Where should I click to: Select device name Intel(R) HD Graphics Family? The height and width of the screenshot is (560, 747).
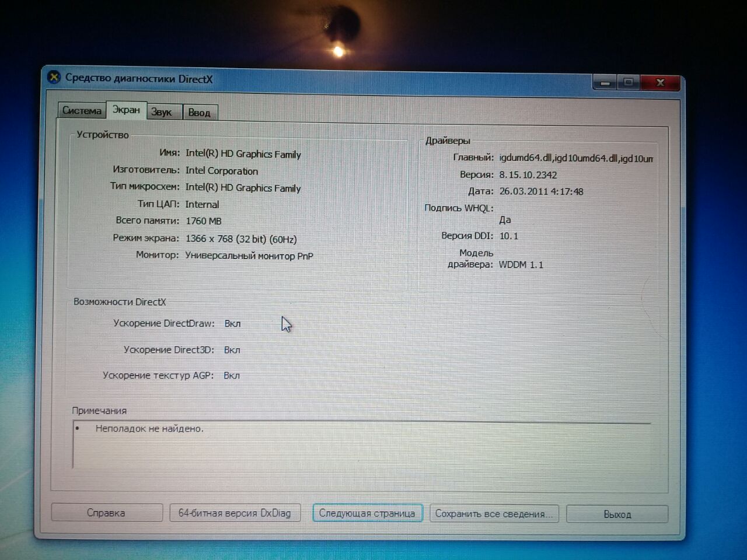(x=243, y=154)
